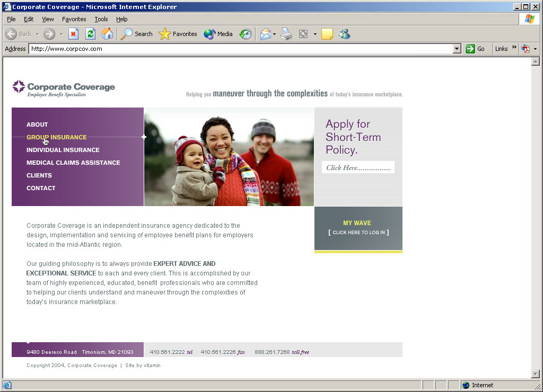Click the Search toolbar button

[x=137, y=34]
